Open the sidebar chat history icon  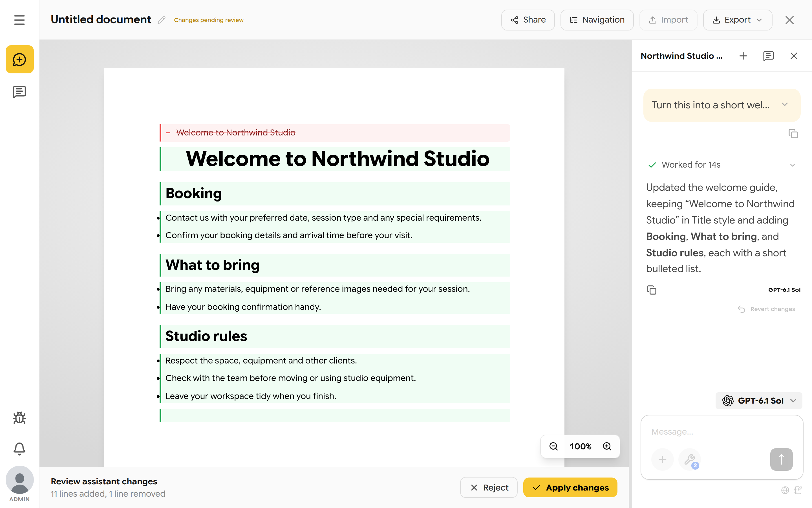pyautogui.click(x=19, y=92)
